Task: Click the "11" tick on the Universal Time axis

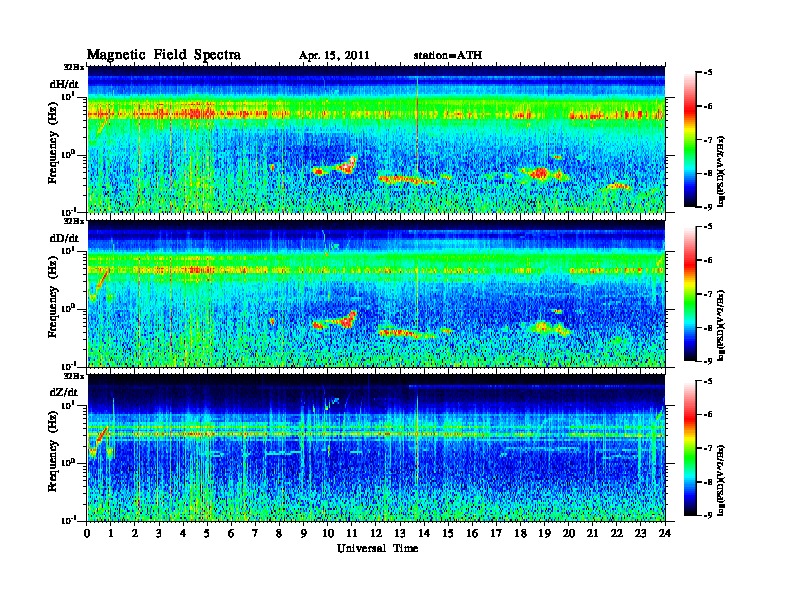Action: 352,534
